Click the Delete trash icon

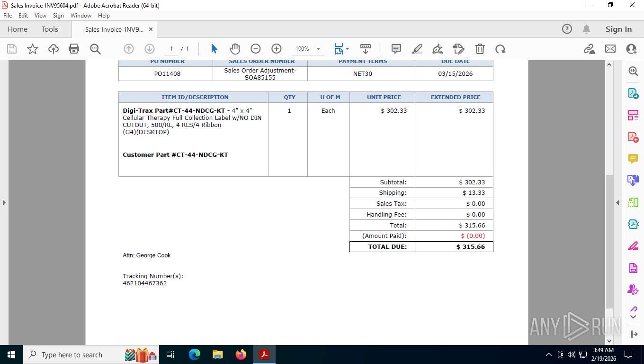(480, 49)
